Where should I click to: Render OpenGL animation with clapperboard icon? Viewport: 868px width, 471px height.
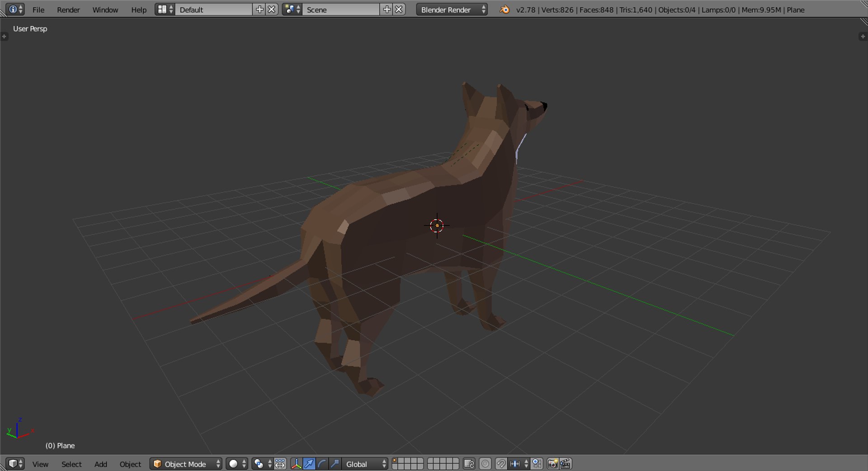(566, 464)
